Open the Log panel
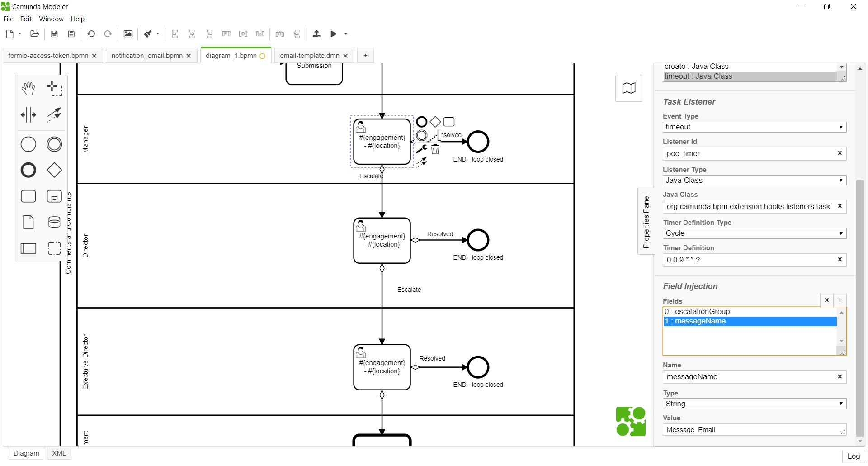This screenshot has height=466, width=868. [854, 456]
